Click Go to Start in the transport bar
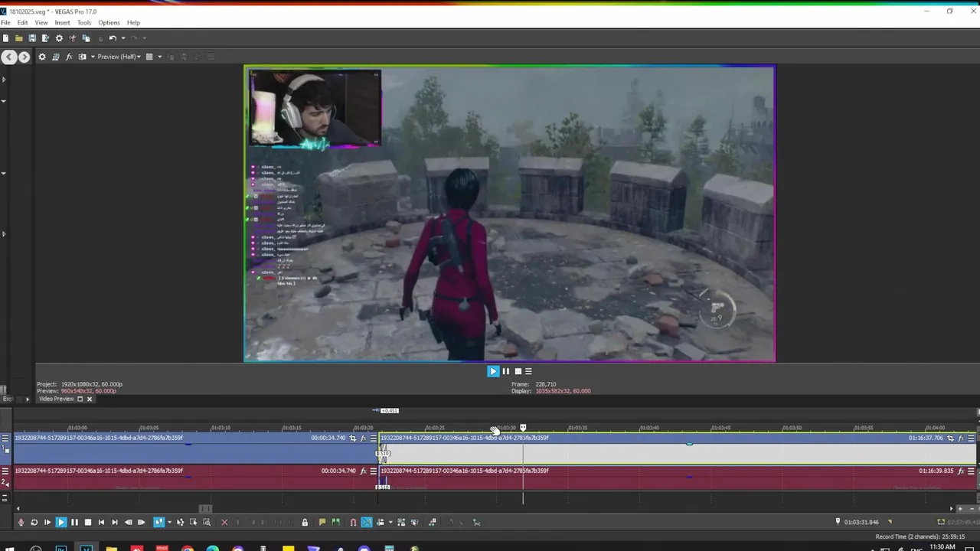The width and height of the screenshot is (980, 551). click(101, 522)
